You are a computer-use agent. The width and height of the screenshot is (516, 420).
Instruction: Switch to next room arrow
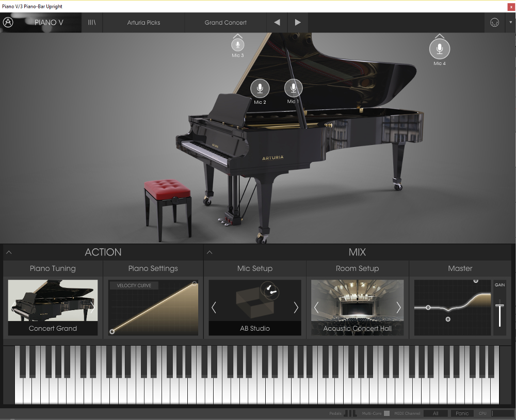[x=398, y=308]
